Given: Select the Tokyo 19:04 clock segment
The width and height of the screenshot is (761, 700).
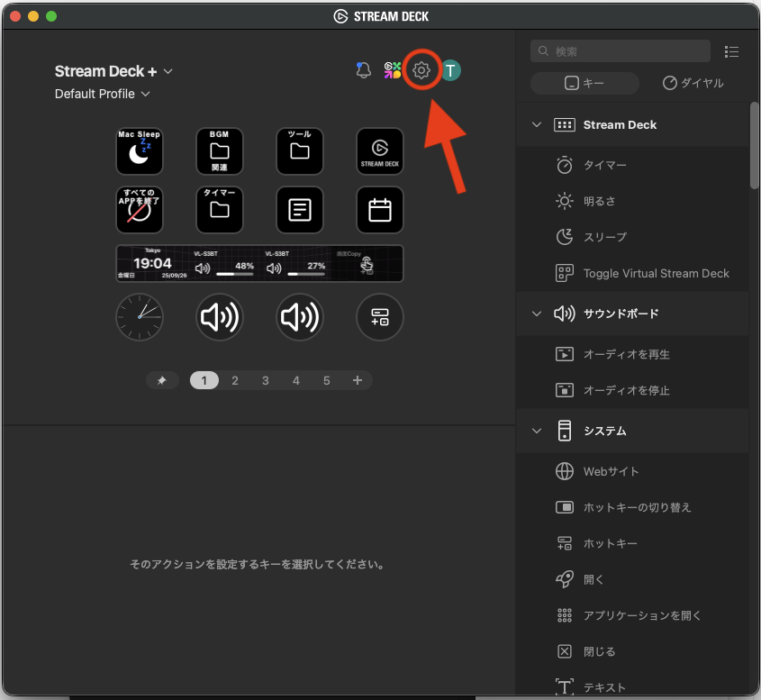Looking at the screenshot, I should [152, 264].
